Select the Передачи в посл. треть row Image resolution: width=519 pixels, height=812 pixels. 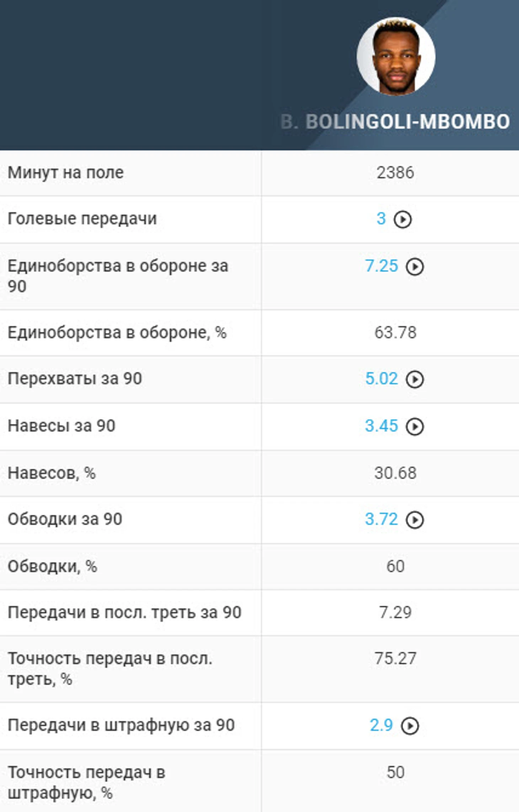[x=124, y=612]
